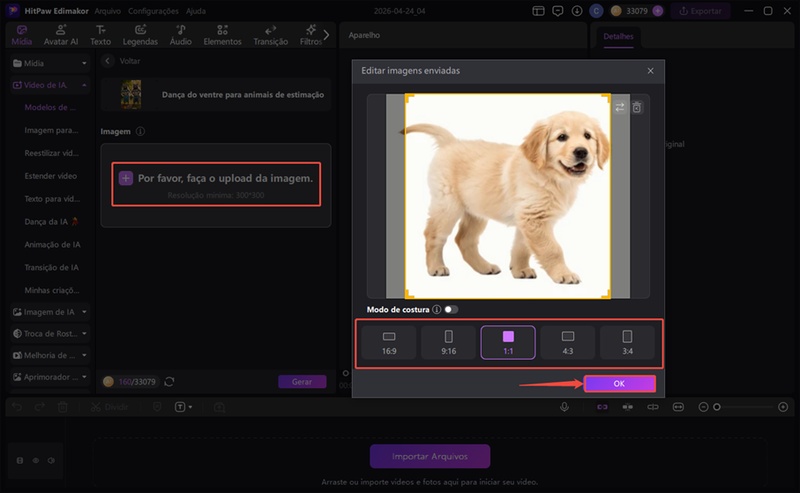Start voice recording with microphone icon
The height and width of the screenshot is (493, 800).
pos(564,407)
